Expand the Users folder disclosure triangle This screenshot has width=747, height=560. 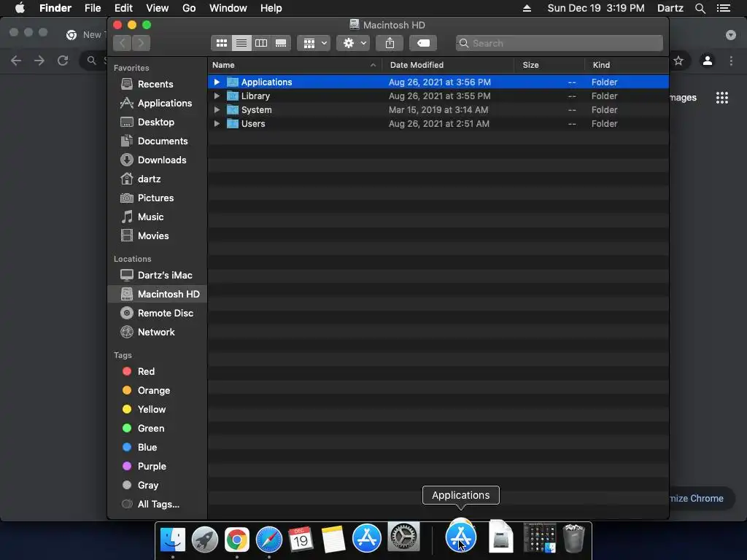[x=217, y=123]
